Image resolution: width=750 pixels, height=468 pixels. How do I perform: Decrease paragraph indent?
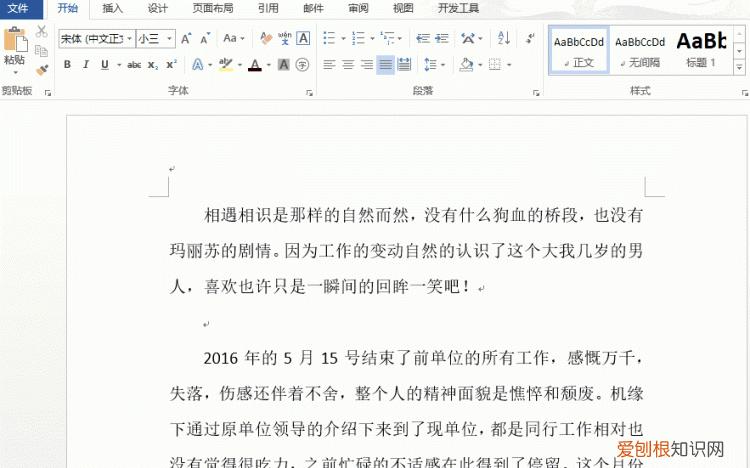pos(423,38)
